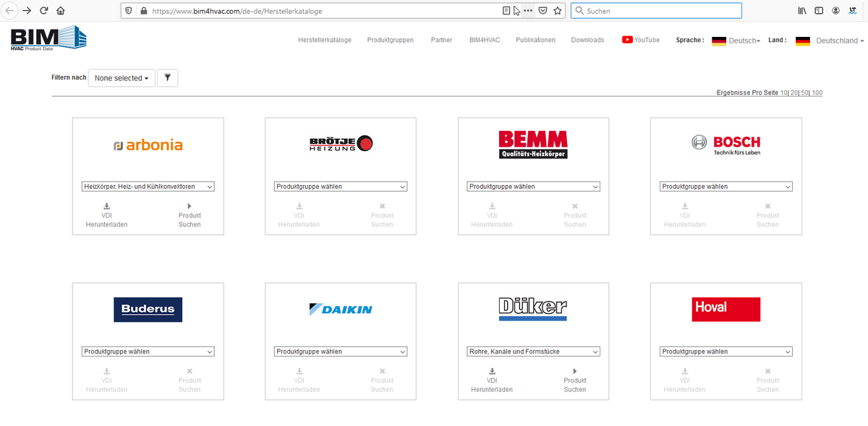Toggle reader view icon in address bar
Image resolution: width=868 pixels, height=426 pixels.
pyautogui.click(x=506, y=11)
